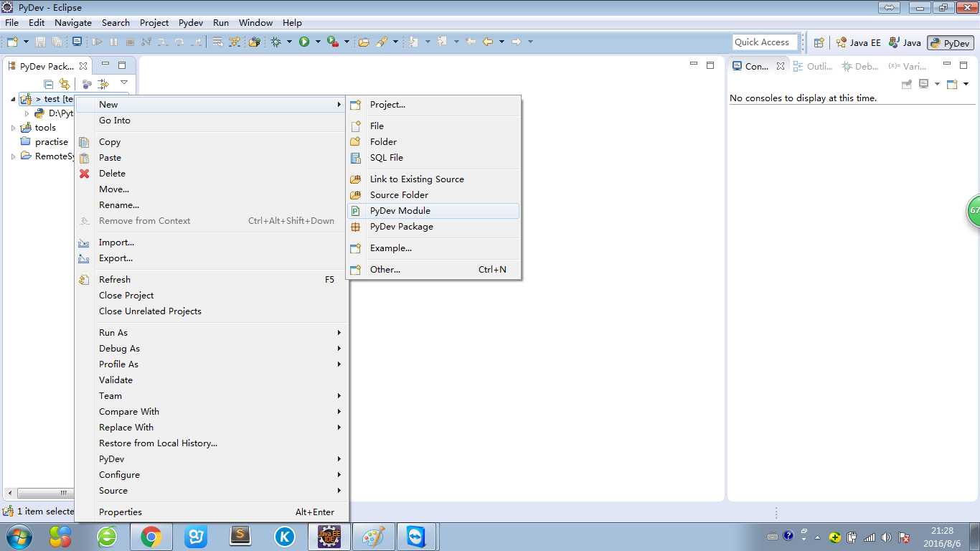Click the Windows Start button
The width and height of the screenshot is (980, 551).
pyautogui.click(x=18, y=537)
